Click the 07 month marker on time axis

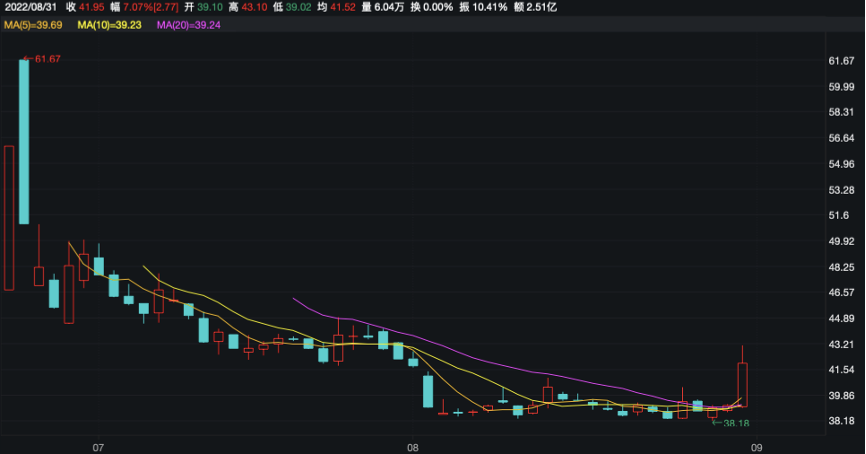tap(98, 447)
